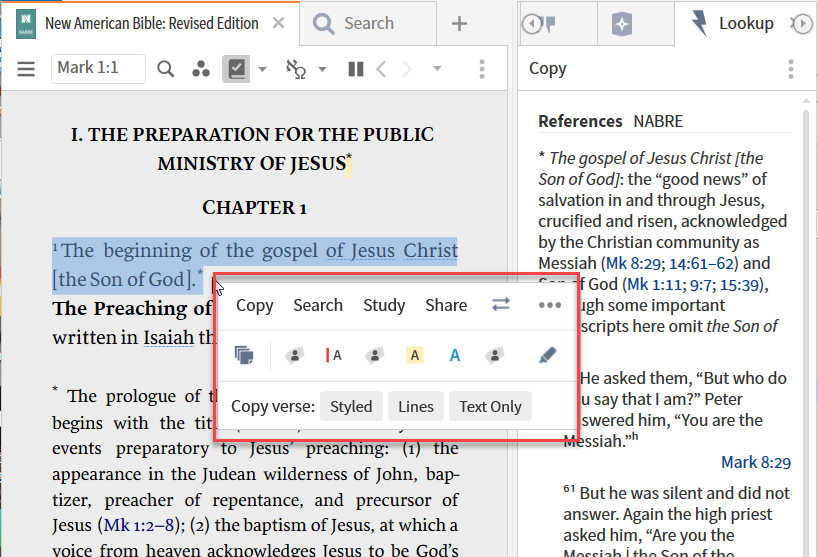Switch to the Search tab
The image size is (818, 557).
point(368,23)
